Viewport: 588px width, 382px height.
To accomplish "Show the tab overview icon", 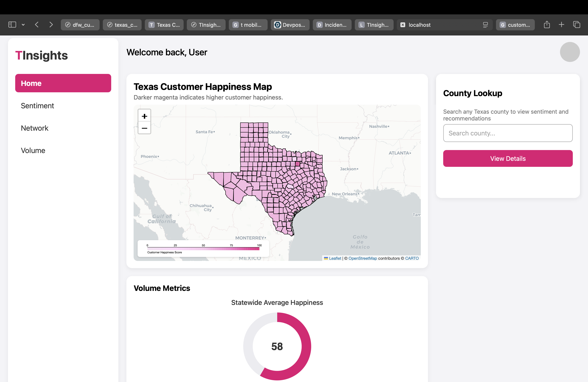I will [x=576, y=25].
